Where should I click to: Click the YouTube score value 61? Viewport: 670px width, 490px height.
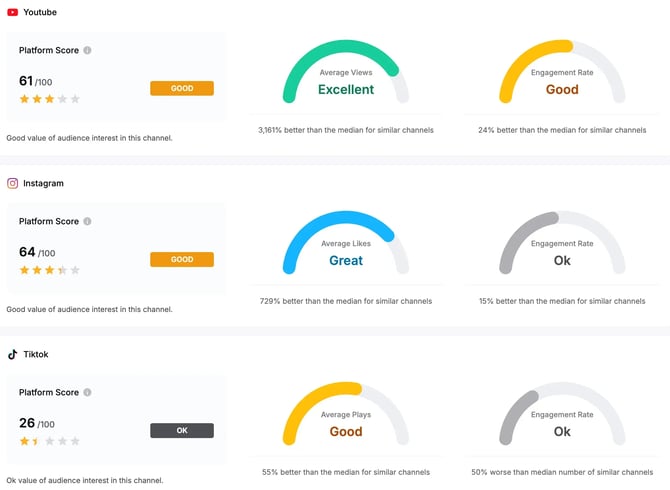click(27, 80)
